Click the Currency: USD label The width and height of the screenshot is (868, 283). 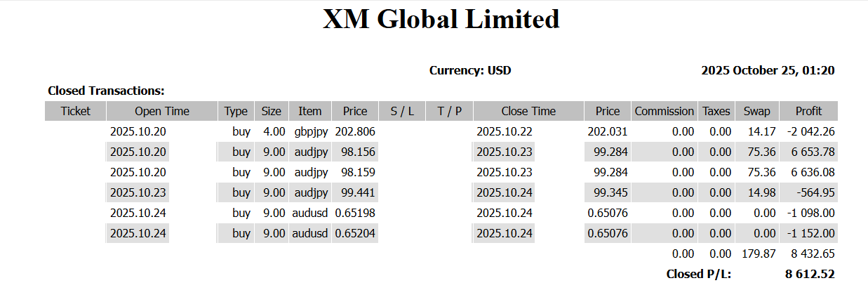click(470, 70)
